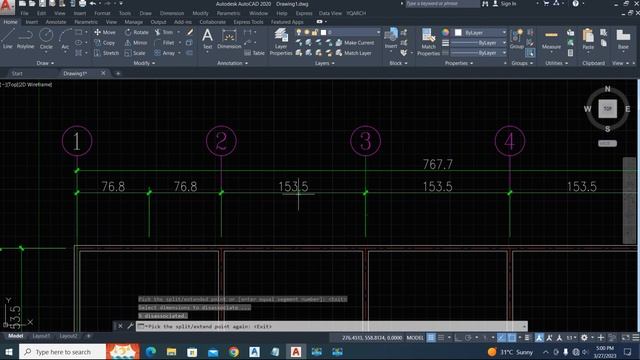Image resolution: width=640 pixels, height=360 pixels.
Task: Expand the Annotation panel
Action: point(232,63)
